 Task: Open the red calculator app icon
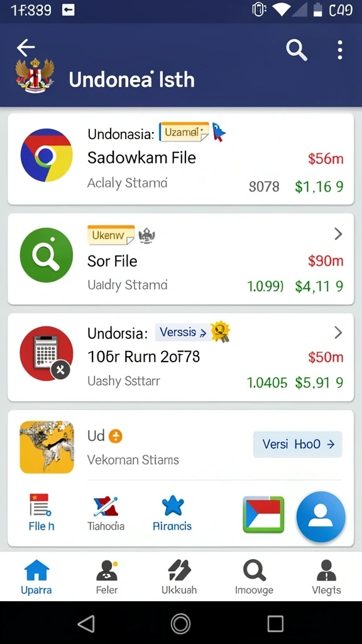(47, 353)
